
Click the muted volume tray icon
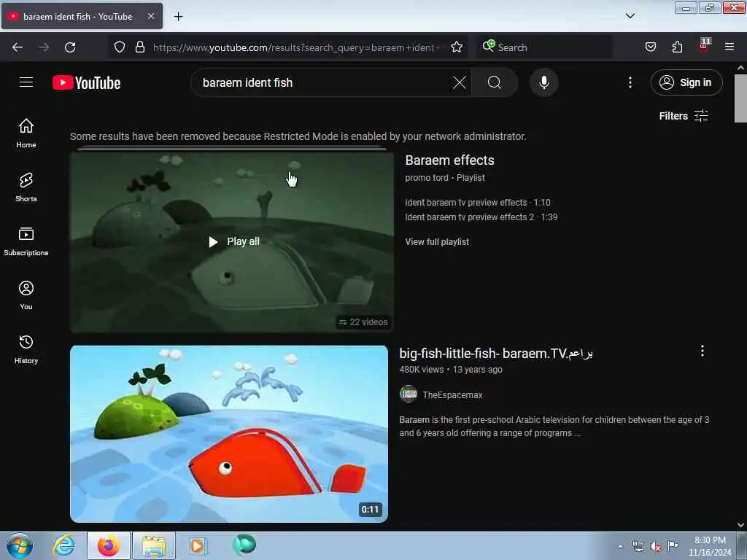[x=656, y=547]
